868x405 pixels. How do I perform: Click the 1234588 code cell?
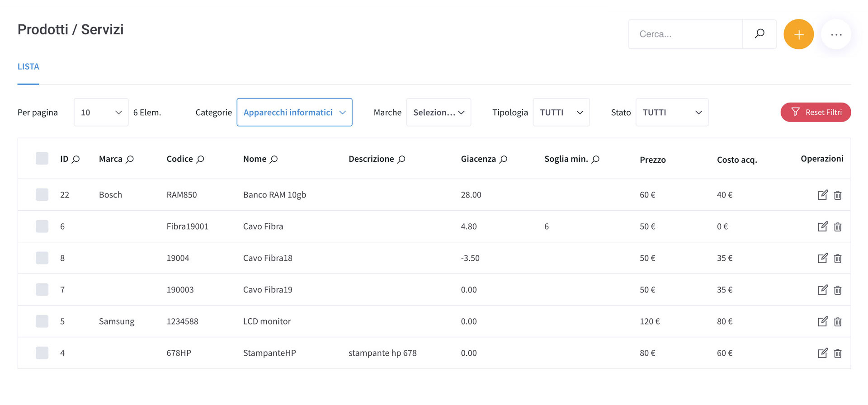pos(182,321)
